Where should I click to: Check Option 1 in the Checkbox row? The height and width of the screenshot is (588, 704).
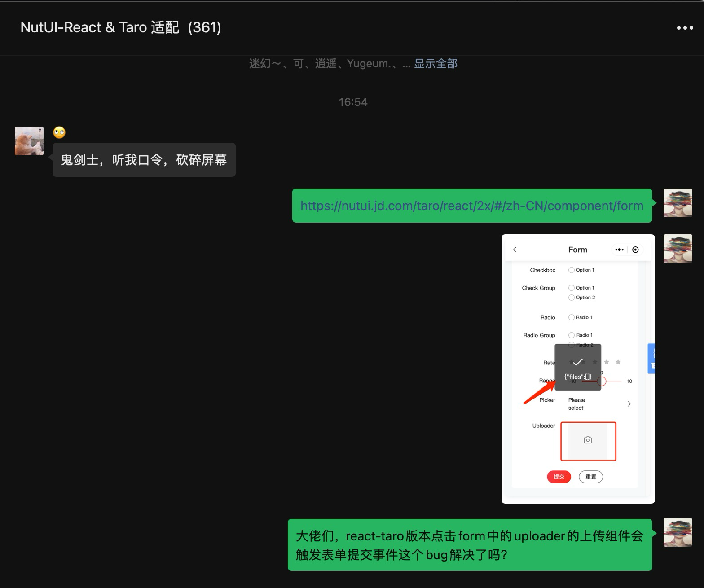coord(572,270)
